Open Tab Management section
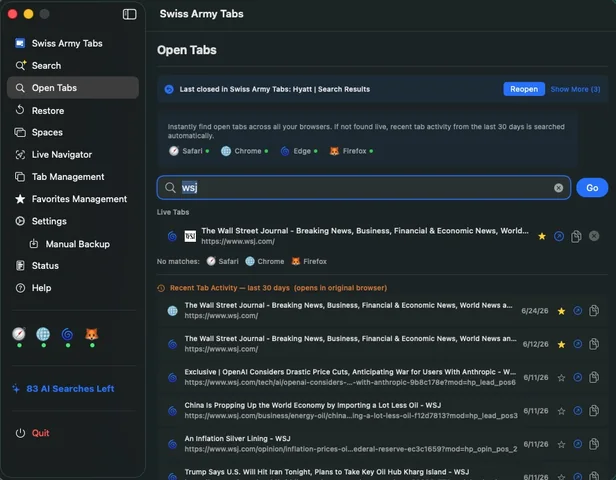 (59, 177)
